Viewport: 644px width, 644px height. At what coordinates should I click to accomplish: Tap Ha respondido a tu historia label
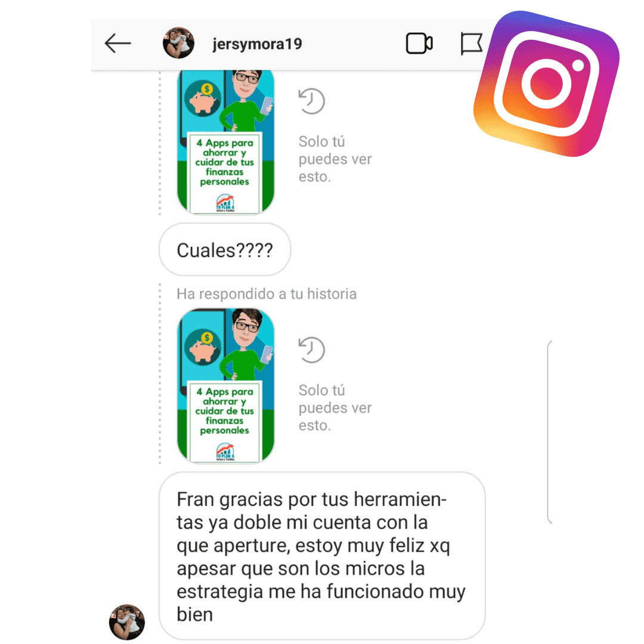tap(267, 294)
